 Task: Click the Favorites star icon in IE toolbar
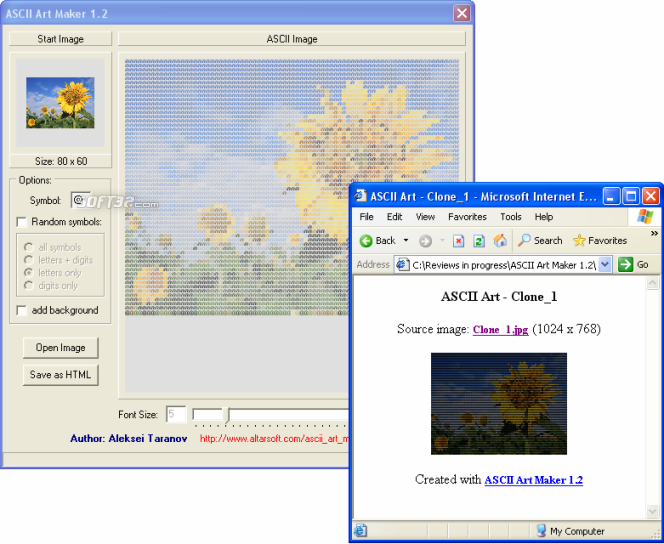(579, 240)
